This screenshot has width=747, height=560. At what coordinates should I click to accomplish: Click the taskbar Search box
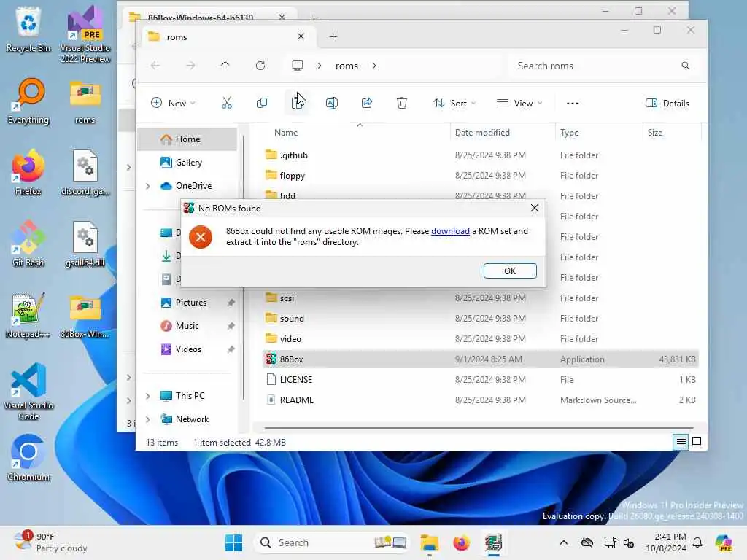point(332,542)
